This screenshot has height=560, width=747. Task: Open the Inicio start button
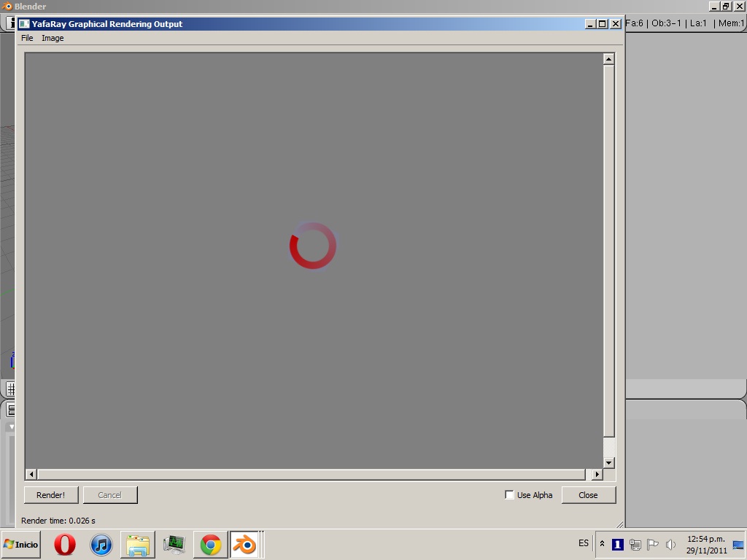click(21, 544)
